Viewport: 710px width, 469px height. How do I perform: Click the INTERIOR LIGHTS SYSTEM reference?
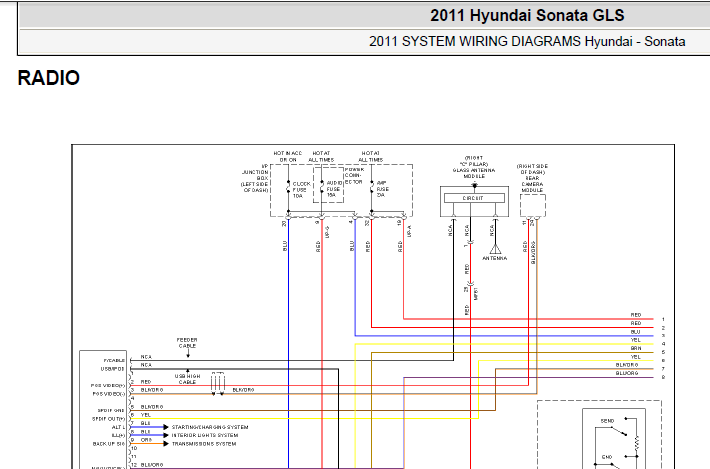pyautogui.click(x=205, y=435)
